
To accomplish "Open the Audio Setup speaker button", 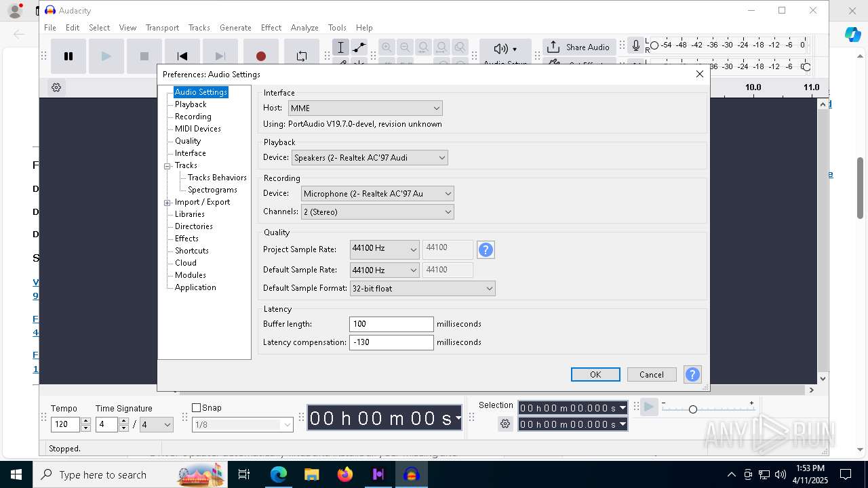I will click(505, 52).
